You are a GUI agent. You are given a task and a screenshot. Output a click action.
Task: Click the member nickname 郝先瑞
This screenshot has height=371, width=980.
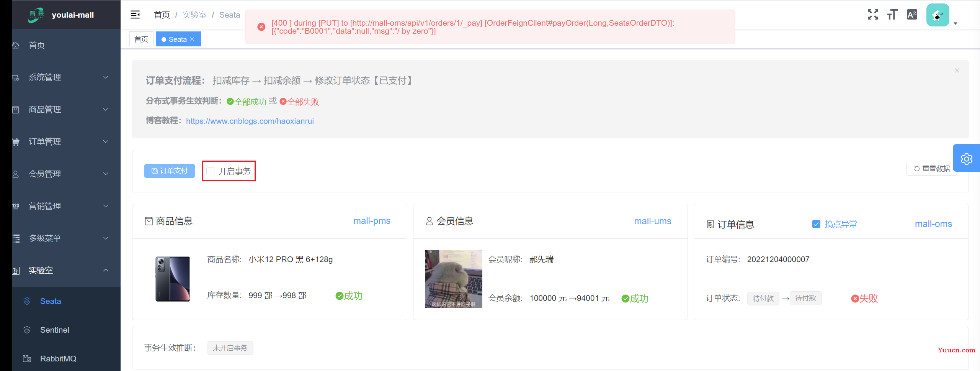[541, 259]
